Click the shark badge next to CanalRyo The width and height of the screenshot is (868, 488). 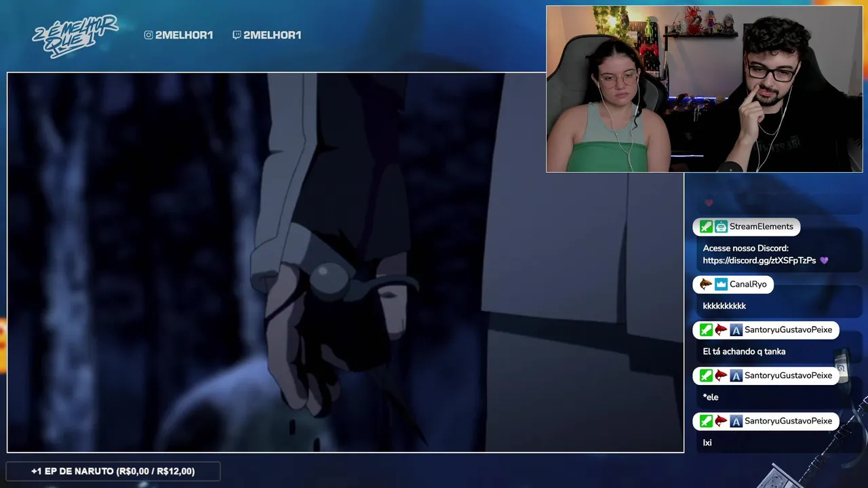coord(706,284)
